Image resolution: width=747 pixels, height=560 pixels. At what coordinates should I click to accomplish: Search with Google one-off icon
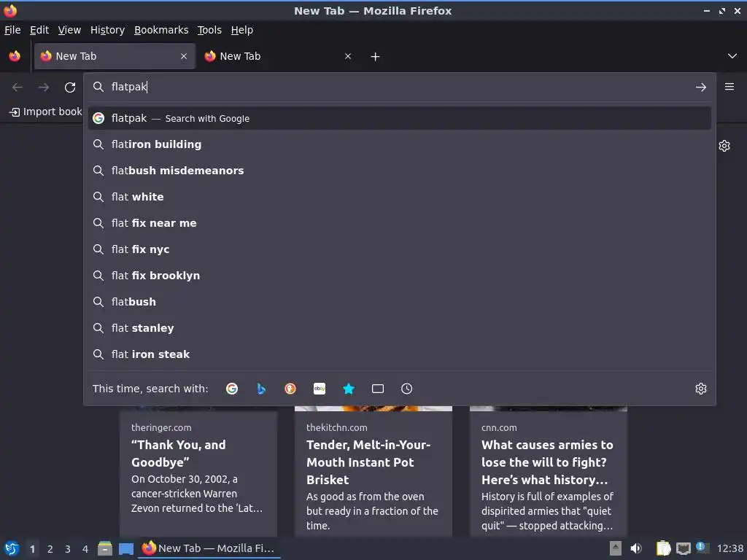coord(232,389)
